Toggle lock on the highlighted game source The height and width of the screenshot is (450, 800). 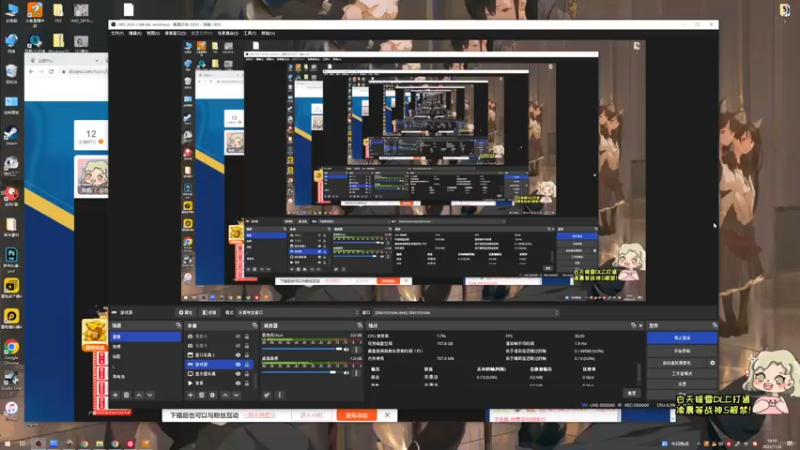pos(247,364)
